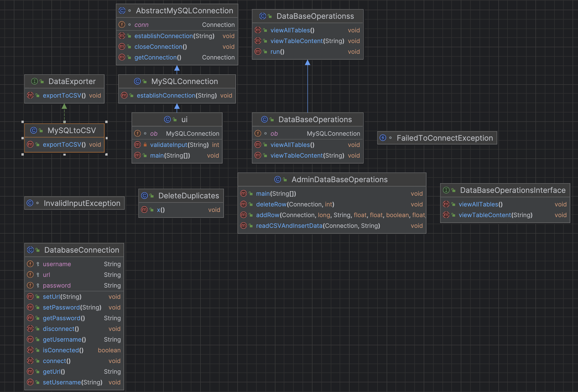The height and width of the screenshot is (392, 578).
Task: Click the abstract class icon of AbstractMySQLConnection
Action: pyautogui.click(x=122, y=11)
